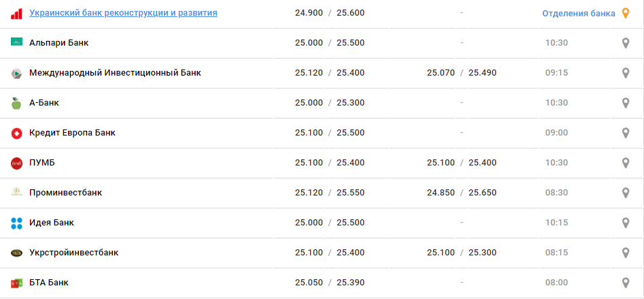Viewport: 644px width, 299px height.
Task: Click the Проминвестбанк bank name
Action: tap(66, 193)
